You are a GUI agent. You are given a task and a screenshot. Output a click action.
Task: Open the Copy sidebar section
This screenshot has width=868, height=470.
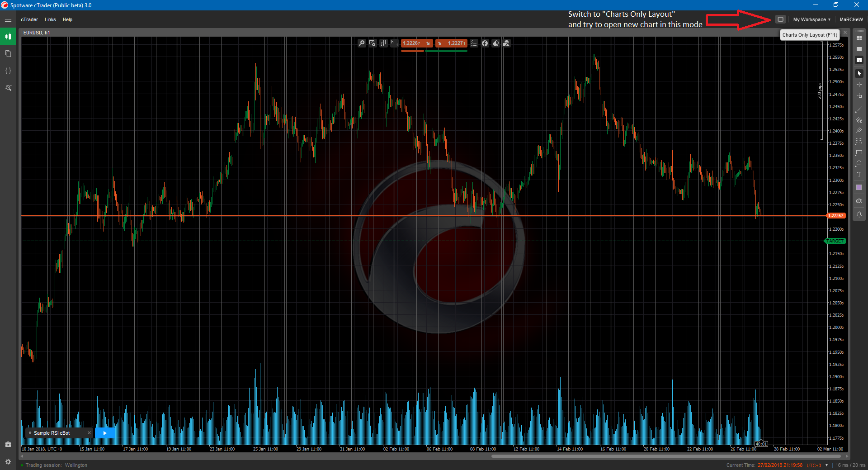pos(8,54)
